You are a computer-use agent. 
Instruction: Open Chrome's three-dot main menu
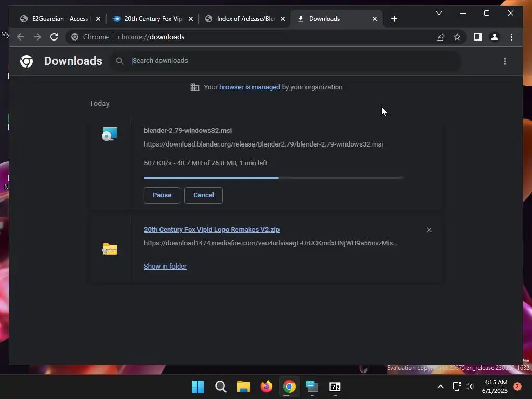(511, 37)
